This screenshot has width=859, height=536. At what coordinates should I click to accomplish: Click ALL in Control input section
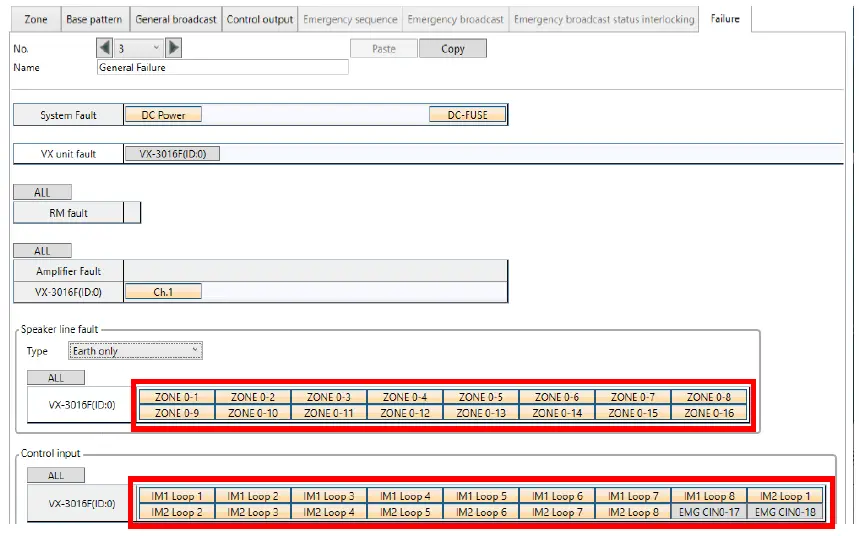tap(56, 475)
